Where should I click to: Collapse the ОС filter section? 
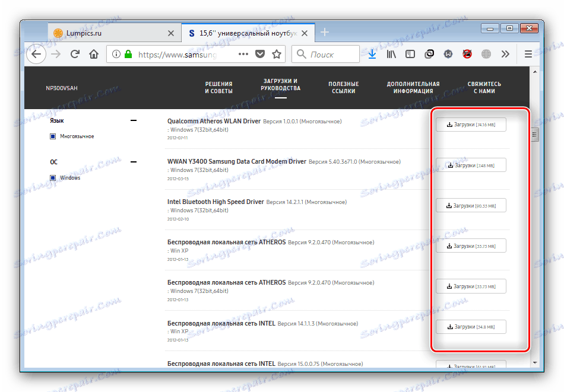point(133,161)
